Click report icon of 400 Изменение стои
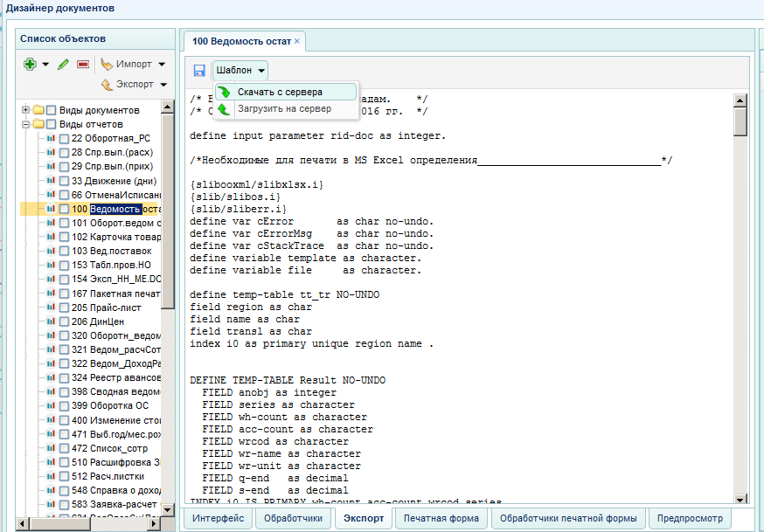The height and width of the screenshot is (532, 764). (x=51, y=420)
